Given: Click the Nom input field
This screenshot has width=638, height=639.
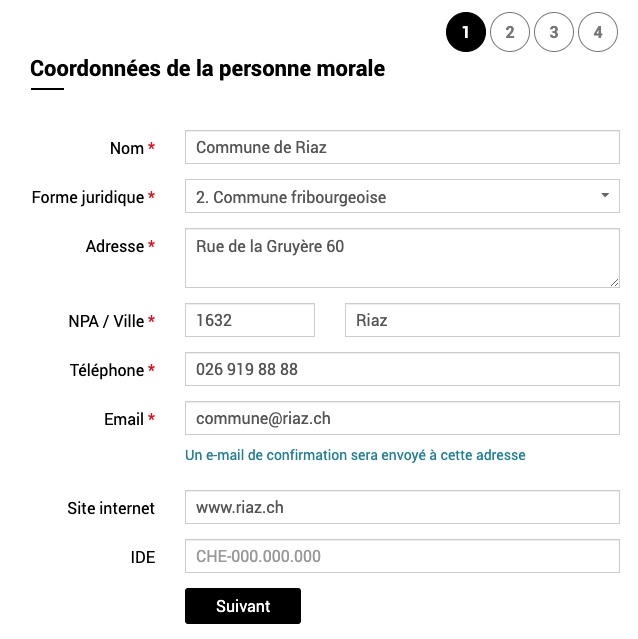Looking at the screenshot, I should [x=402, y=148].
